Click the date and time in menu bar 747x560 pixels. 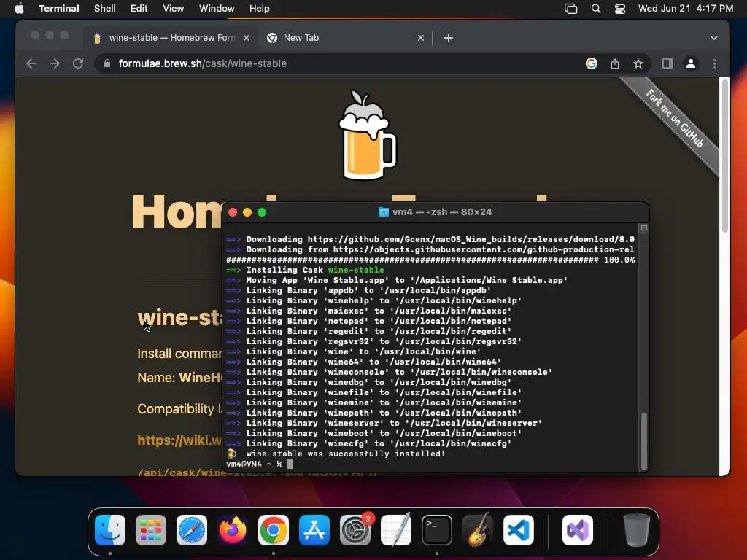[686, 9]
